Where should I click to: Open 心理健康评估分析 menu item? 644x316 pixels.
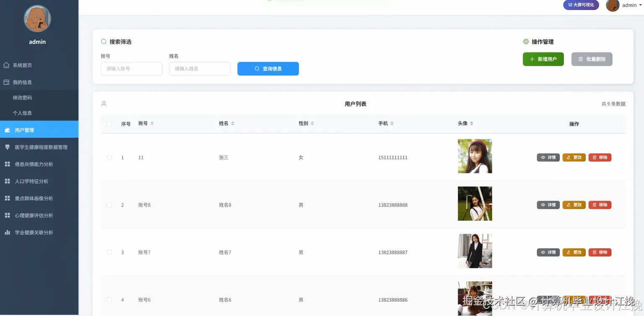pos(39,215)
